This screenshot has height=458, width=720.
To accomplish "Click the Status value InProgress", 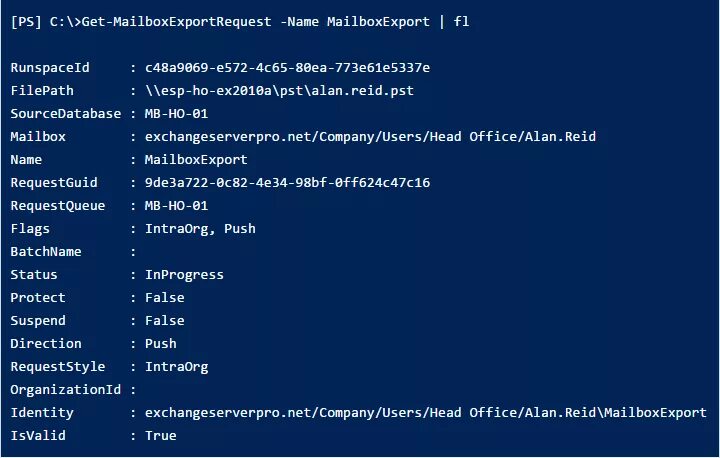I will [x=184, y=275].
